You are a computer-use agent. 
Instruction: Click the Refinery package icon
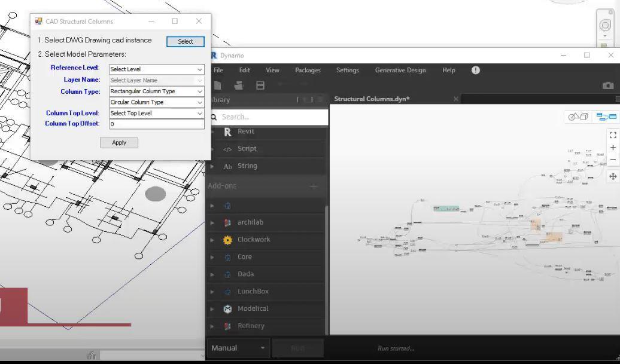tap(228, 326)
